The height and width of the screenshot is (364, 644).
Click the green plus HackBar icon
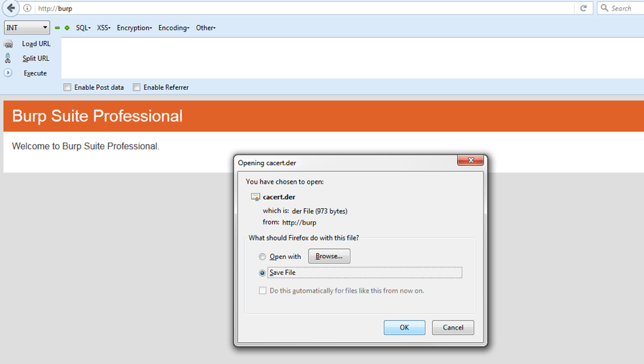[x=67, y=28]
